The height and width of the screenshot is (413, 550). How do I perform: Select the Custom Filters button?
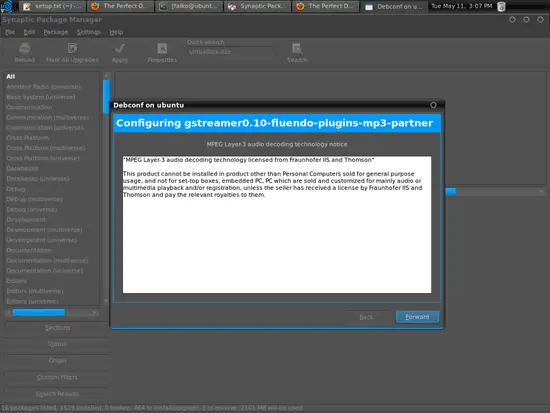pos(57,377)
